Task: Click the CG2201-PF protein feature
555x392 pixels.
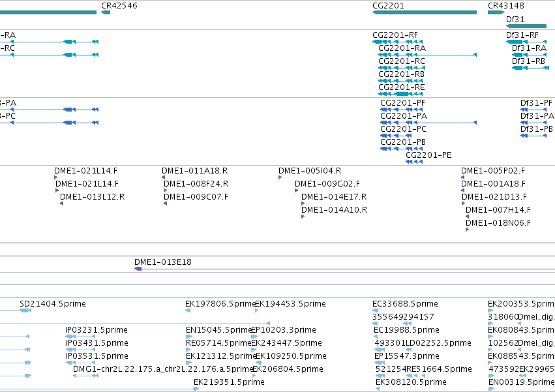Action: (x=401, y=110)
